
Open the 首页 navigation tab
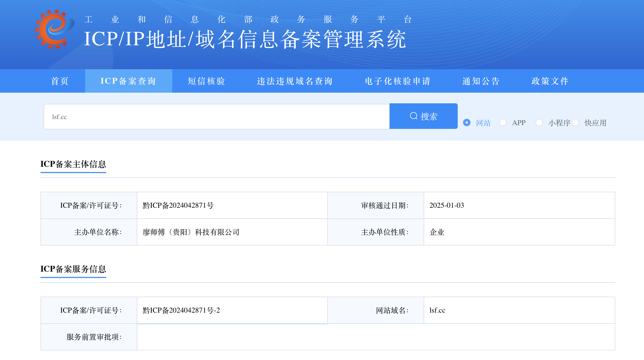tap(60, 81)
